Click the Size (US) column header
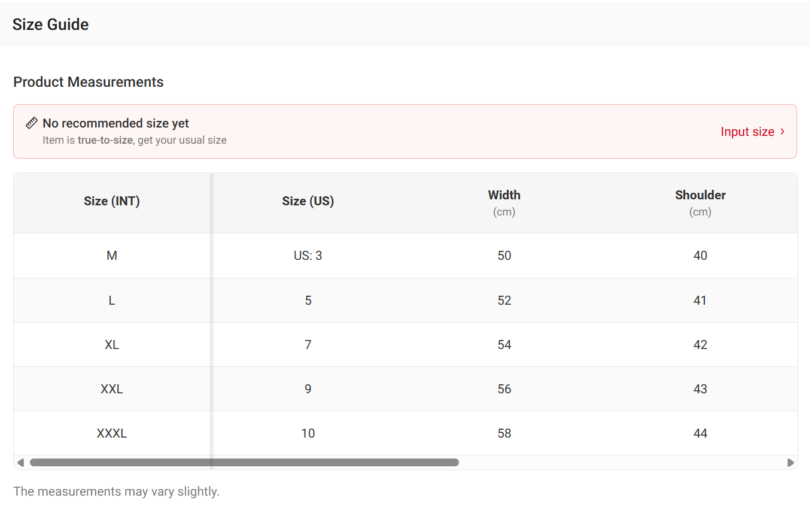This screenshot has width=812, height=516. click(308, 201)
